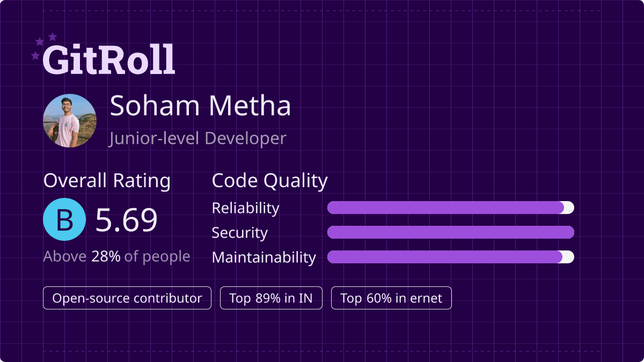Click the Security label
644x362 pixels.
pyautogui.click(x=239, y=233)
